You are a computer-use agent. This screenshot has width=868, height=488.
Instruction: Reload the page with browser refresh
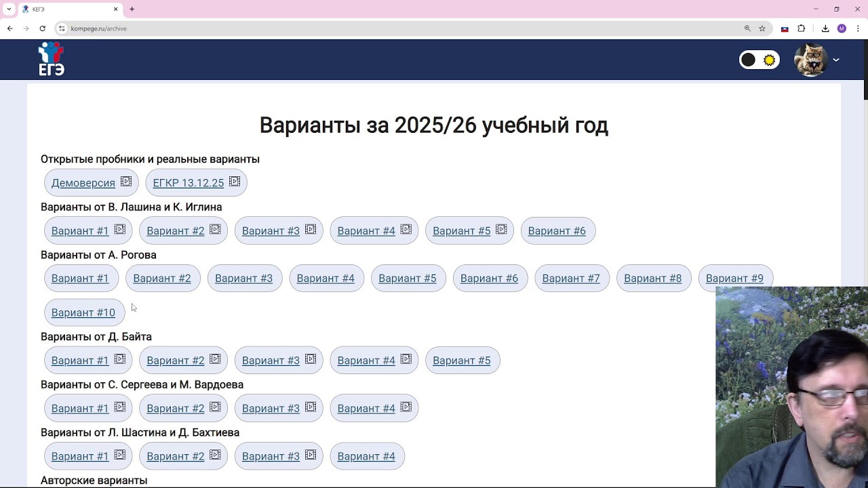pyautogui.click(x=42, y=28)
